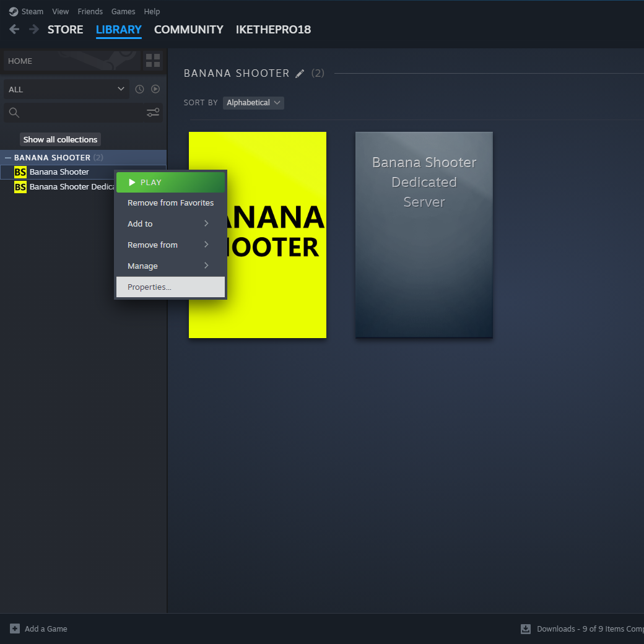Expand the Add to submenu
This screenshot has height=644, width=644.
(170, 224)
